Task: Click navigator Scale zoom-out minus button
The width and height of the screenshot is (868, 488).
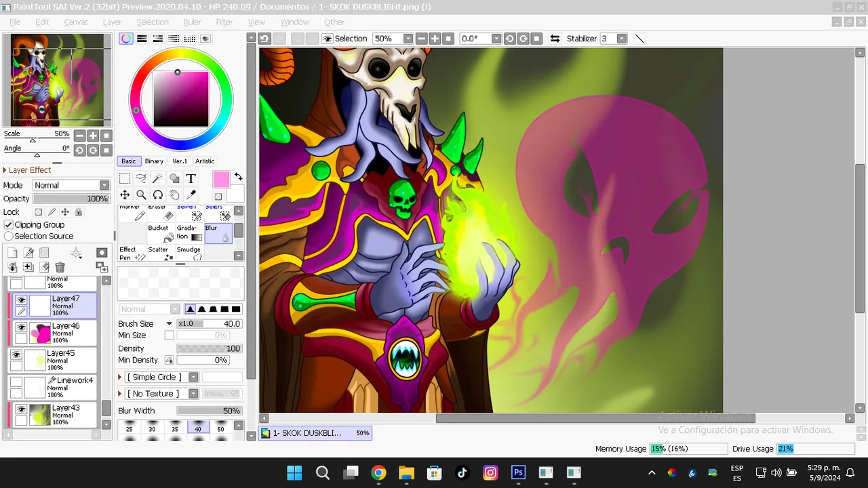Action: pos(80,136)
